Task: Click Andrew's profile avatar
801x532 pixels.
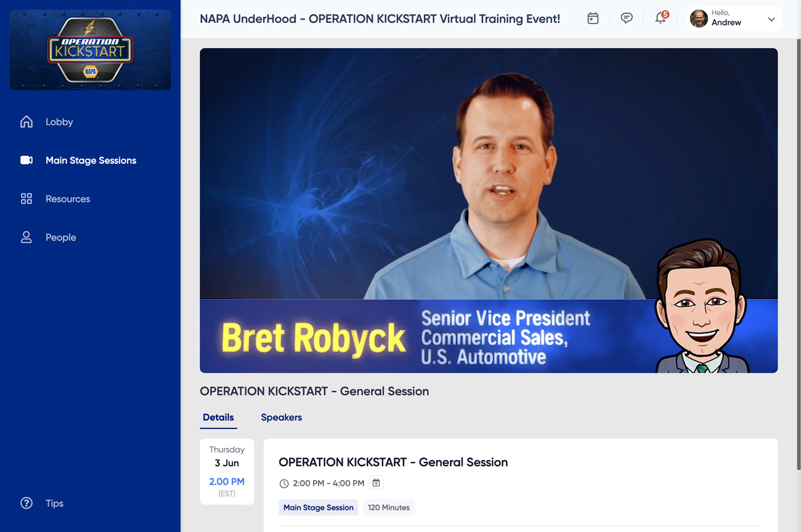Action: click(699, 18)
